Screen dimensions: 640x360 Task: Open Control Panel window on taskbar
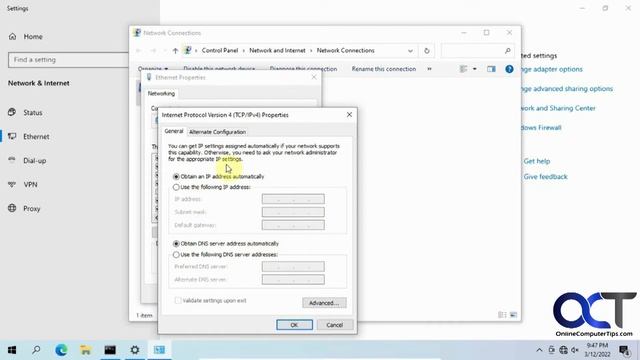coord(159,350)
